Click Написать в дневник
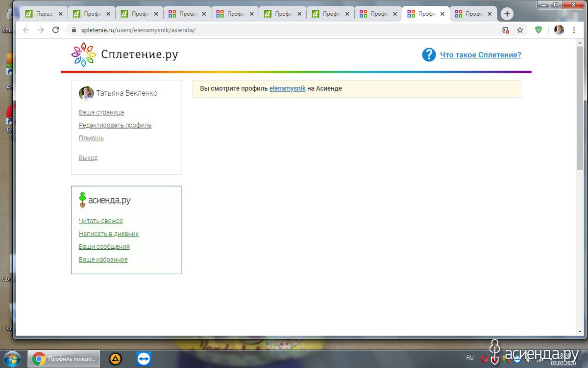This screenshot has width=588, height=368. [109, 234]
